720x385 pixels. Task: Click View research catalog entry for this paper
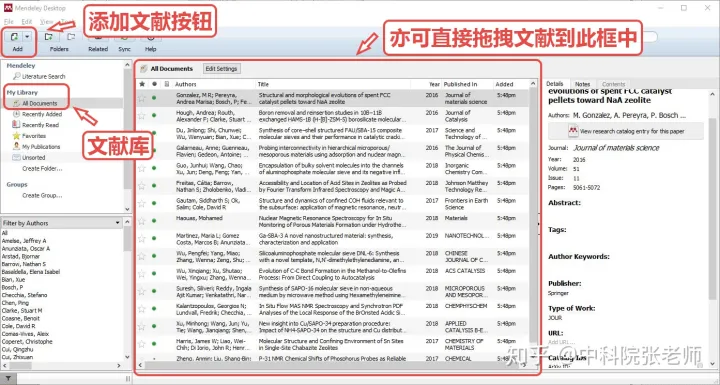[626, 131]
